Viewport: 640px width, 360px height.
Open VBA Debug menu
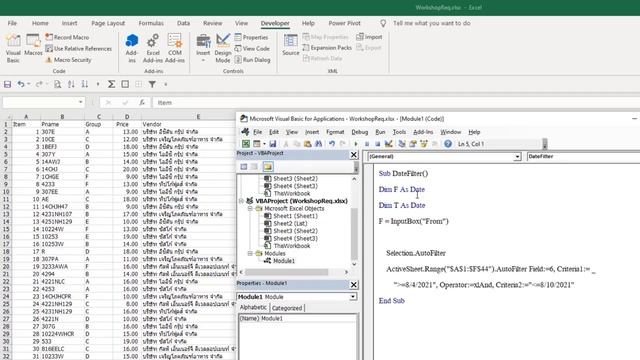pyautogui.click(x=360, y=132)
